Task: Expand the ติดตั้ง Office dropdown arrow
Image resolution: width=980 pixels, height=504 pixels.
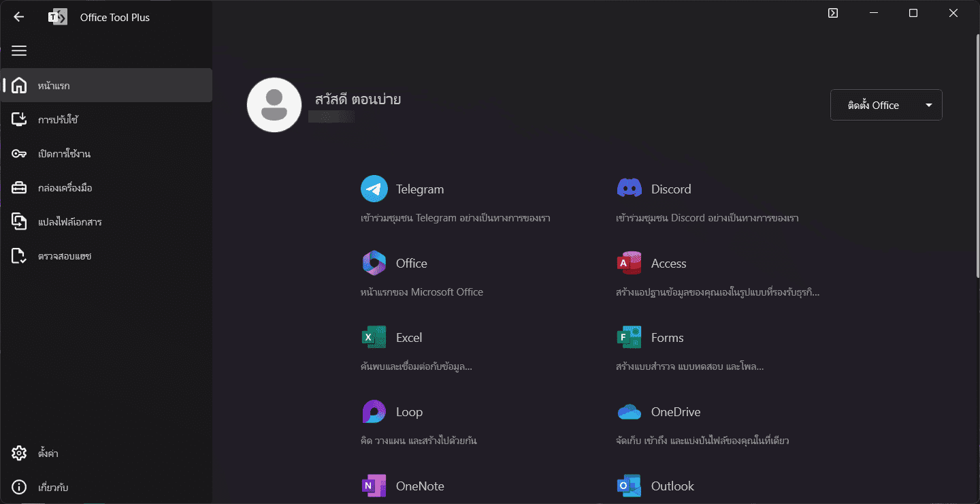Action: click(929, 106)
